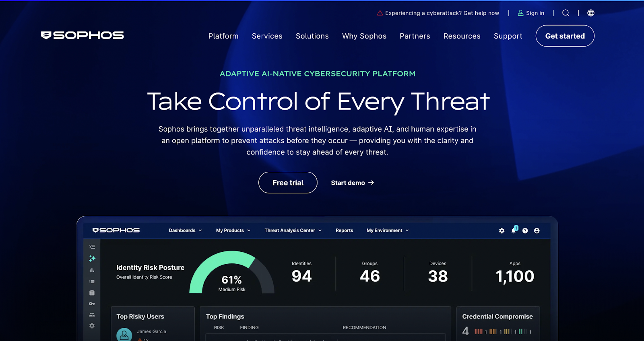644x341 pixels.
Task: Open the list sidebar icon
Action: coord(92,281)
